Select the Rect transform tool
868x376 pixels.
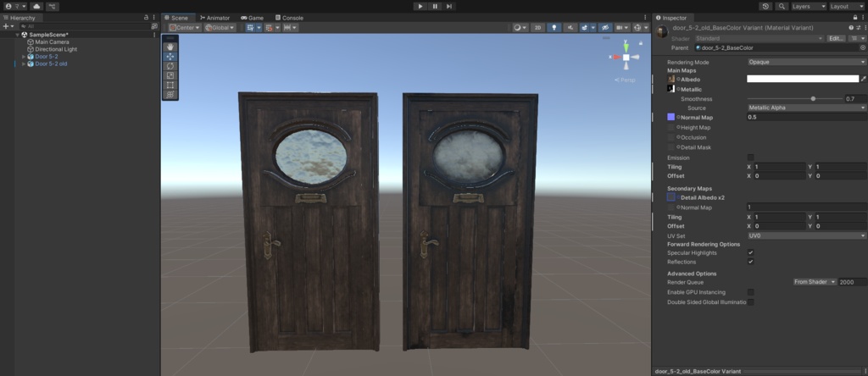[170, 85]
